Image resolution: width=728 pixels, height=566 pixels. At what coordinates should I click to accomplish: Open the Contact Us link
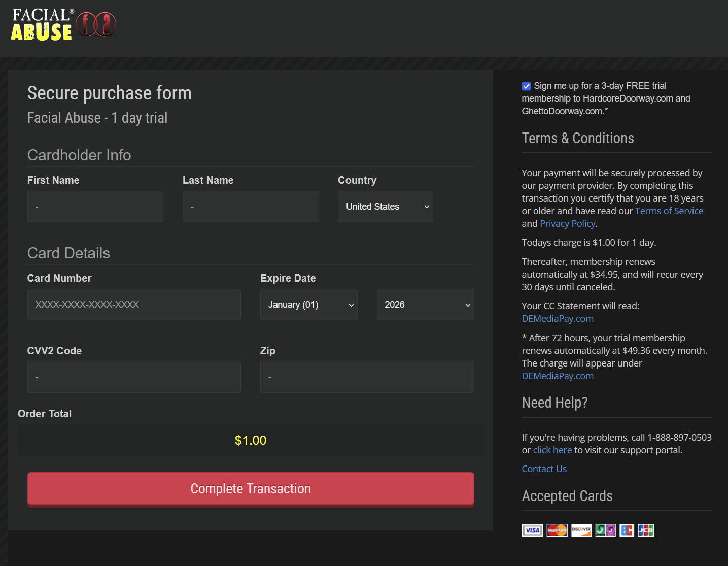coord(544,469)
